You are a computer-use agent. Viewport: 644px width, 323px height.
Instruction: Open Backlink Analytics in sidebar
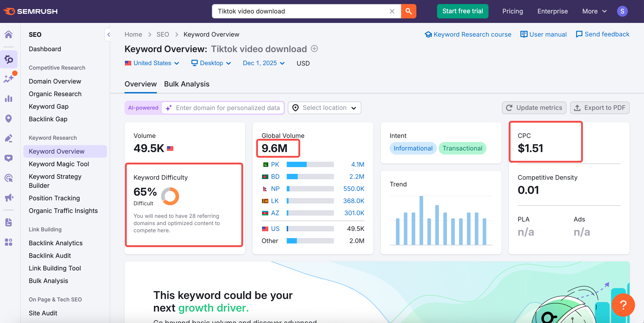click(x=56, y=243)
